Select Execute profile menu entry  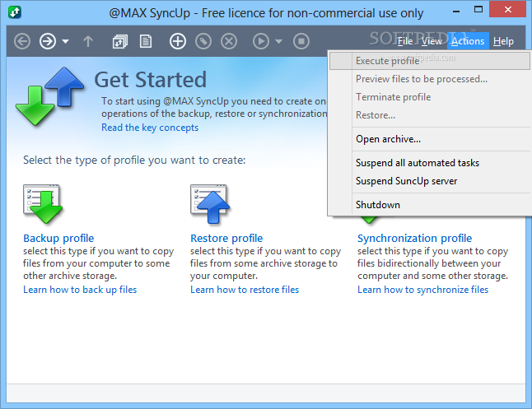430,61
